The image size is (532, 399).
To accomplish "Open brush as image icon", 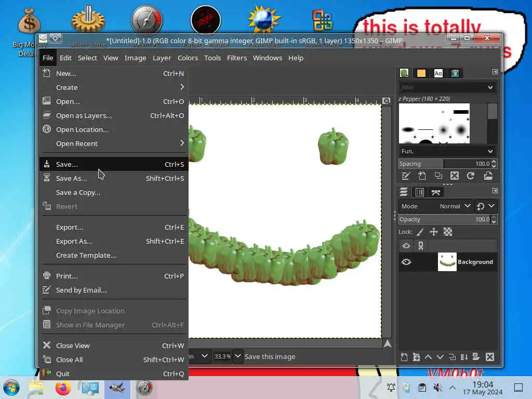I will point(488,176).
